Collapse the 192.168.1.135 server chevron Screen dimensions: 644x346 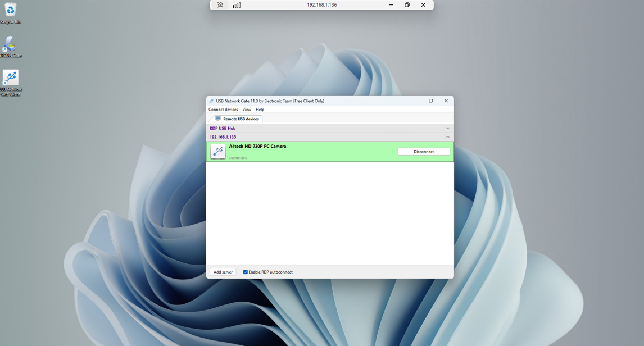pyautogui.click(x=448, y=137)
